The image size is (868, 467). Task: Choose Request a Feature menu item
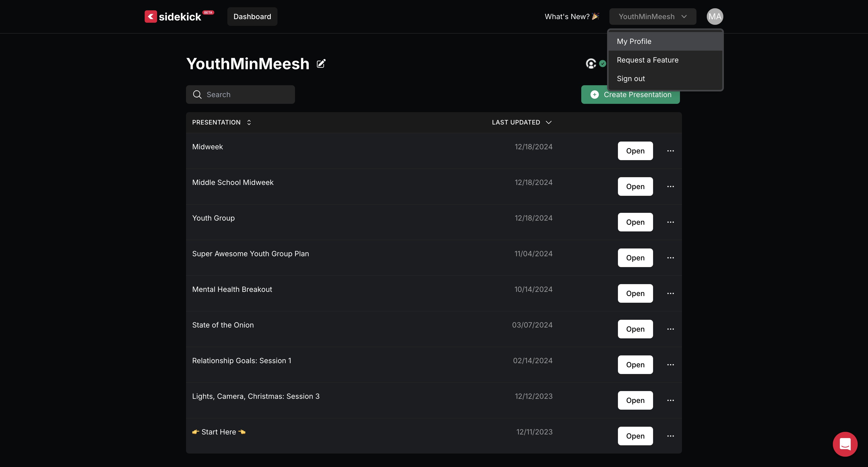[647, 60]
